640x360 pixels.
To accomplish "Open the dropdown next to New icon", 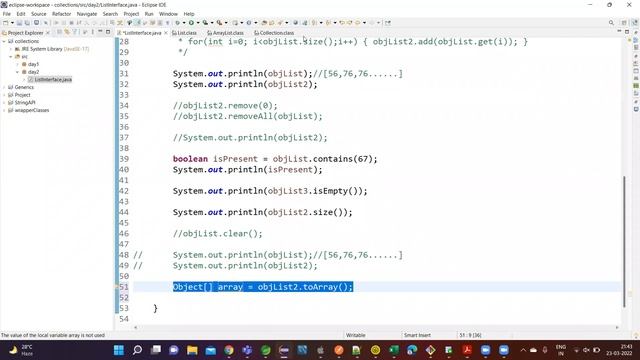I will [12, 23].
